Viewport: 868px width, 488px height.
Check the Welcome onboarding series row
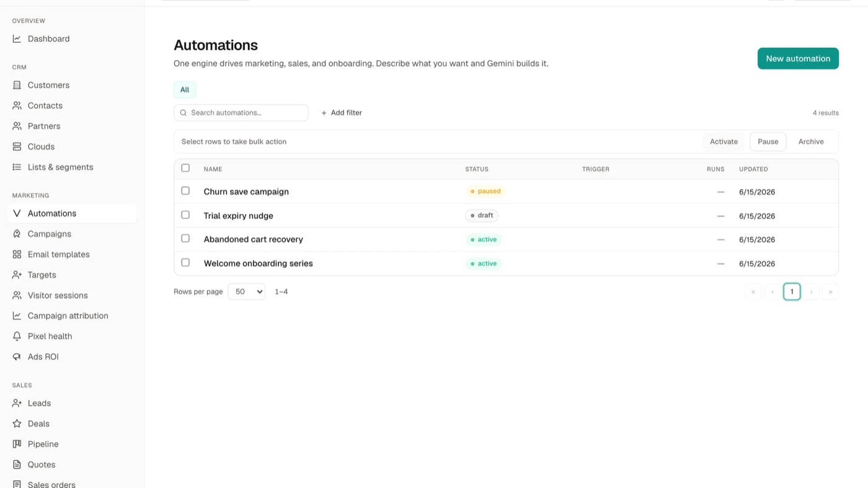click(x=185, y=263)
